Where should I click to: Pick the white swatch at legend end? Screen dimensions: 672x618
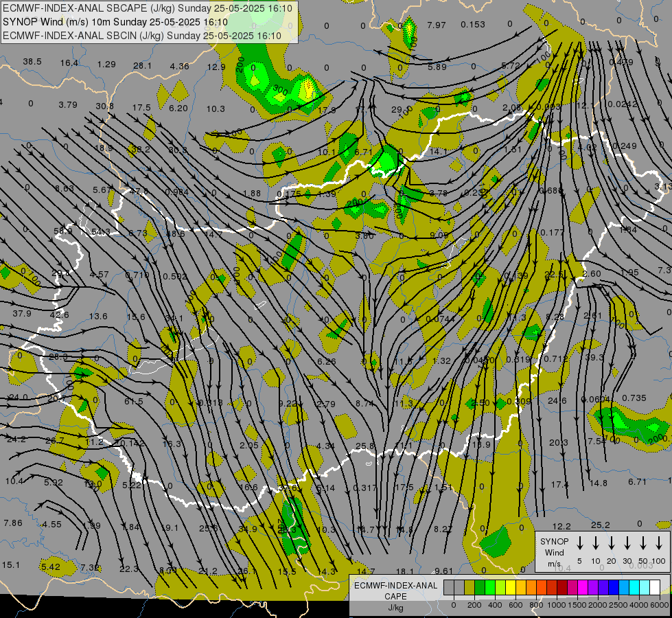[654, 588]
